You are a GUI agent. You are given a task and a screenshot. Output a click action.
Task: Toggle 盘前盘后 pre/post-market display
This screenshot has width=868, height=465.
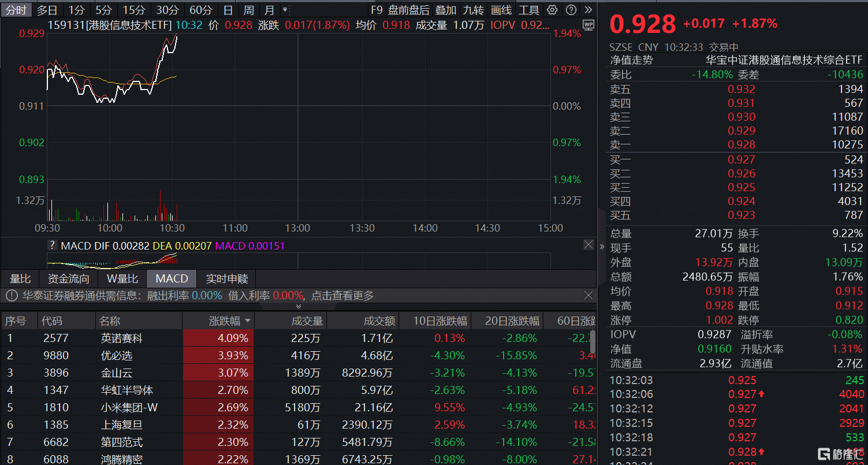pyautogui.click(x=409, y=10)
